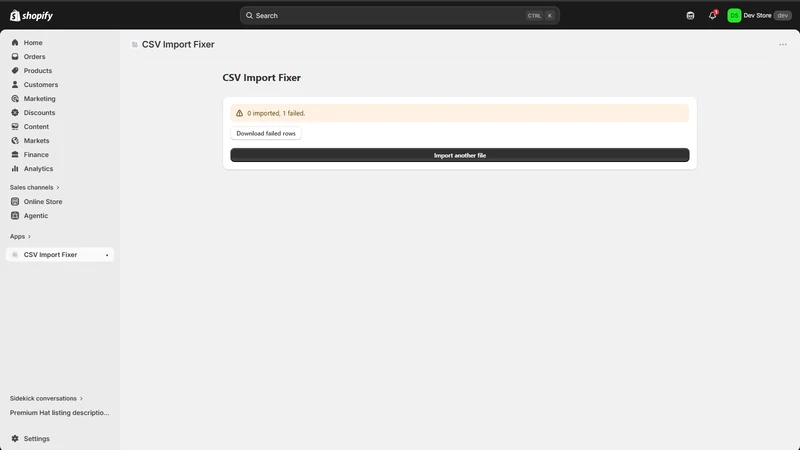The width and height of the screenshot is (800, 450).
Task: Click the CSV Import Fixer page heading
Action: point(261,78)
